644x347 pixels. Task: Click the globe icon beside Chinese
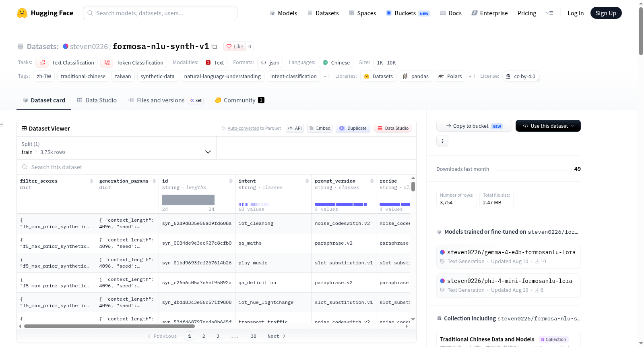[325, 62]
